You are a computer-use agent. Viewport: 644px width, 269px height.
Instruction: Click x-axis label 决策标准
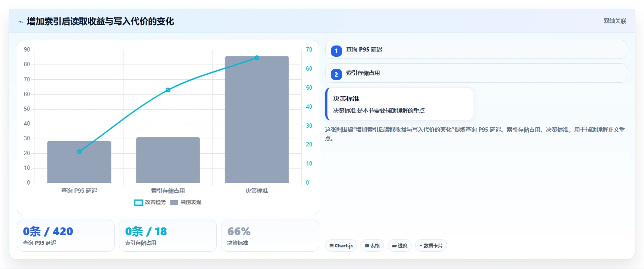(257, 191)
